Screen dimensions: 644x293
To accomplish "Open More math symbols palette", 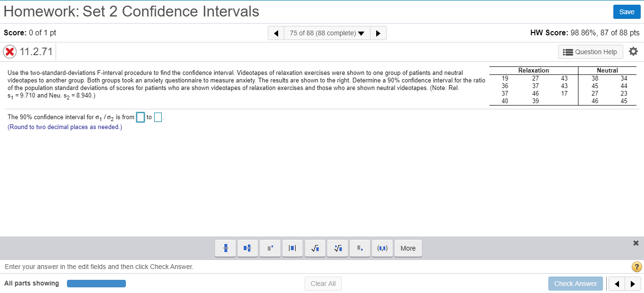I will click(408, 248).
